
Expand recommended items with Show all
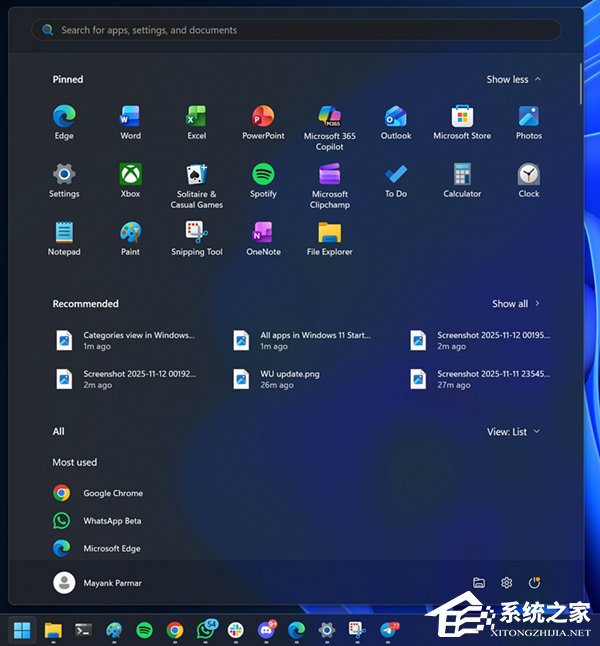click(516, 304)
